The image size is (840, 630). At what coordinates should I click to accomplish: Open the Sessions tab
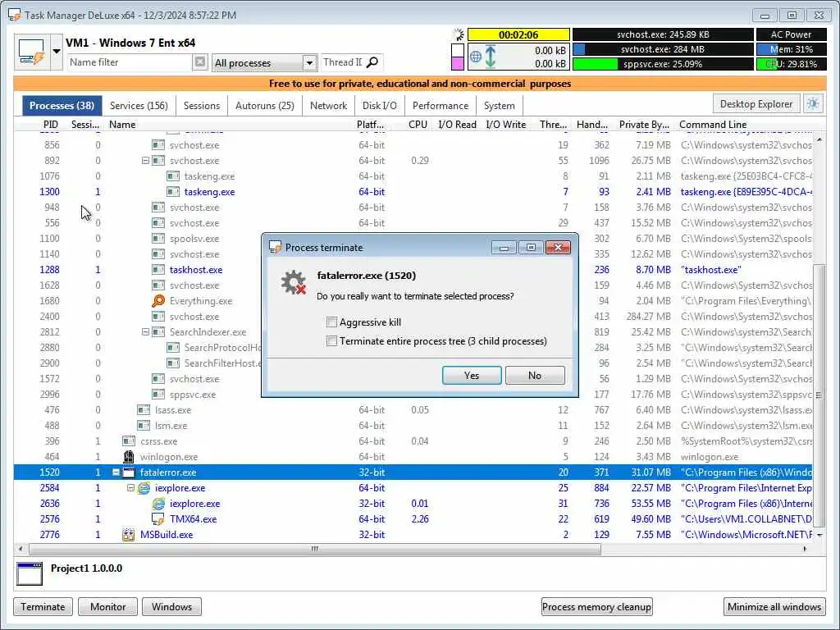tap(202, 106)
